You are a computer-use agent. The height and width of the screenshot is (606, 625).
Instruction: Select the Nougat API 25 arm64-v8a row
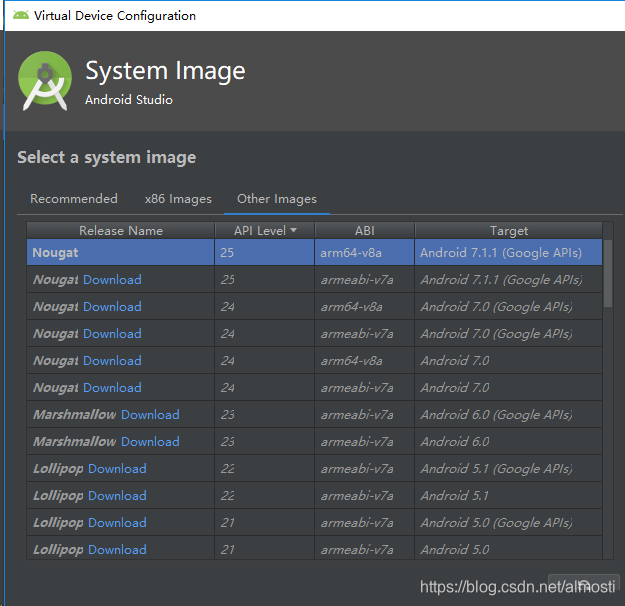pyautogui.click(x=314, y=252)
